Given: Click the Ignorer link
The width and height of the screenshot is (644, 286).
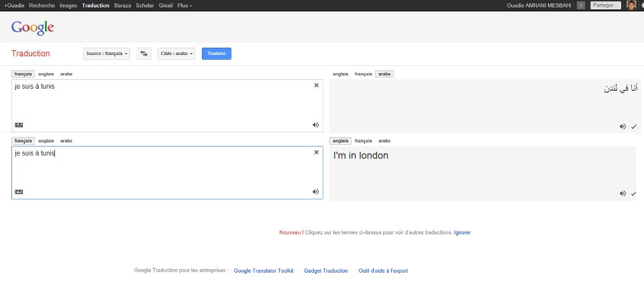Looking at the screenshot, I should tap(462, 232).
